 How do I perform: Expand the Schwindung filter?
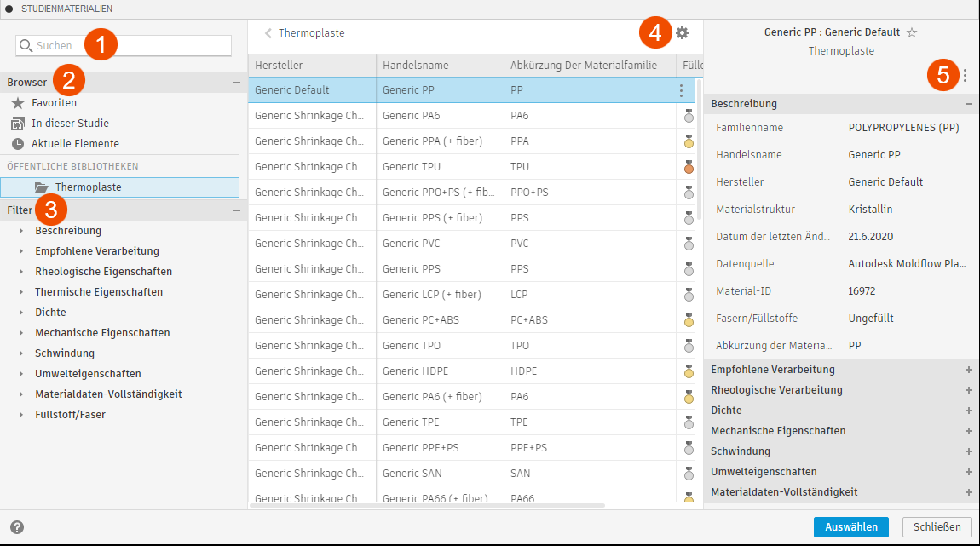[21, 353]
